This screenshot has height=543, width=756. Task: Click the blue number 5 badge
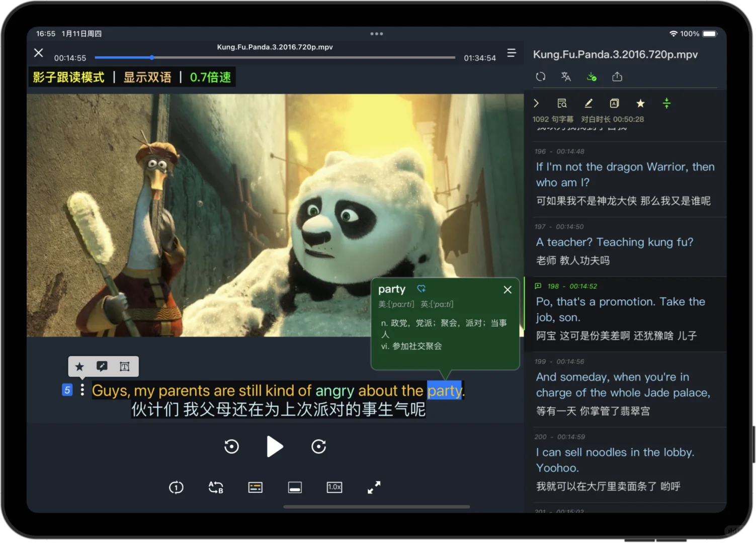(67, 390)
